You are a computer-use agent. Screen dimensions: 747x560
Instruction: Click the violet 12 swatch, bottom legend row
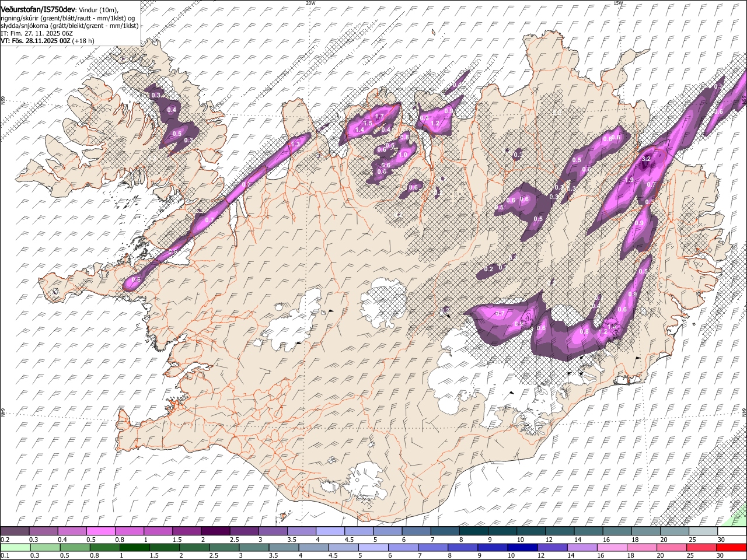coord(551,547)
